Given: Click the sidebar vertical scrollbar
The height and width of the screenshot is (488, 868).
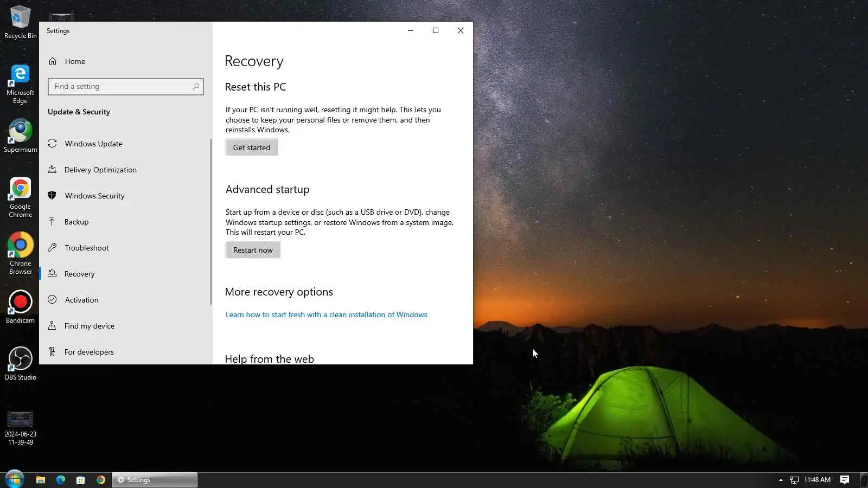Looking at the screenshot, I should point(210,221).
